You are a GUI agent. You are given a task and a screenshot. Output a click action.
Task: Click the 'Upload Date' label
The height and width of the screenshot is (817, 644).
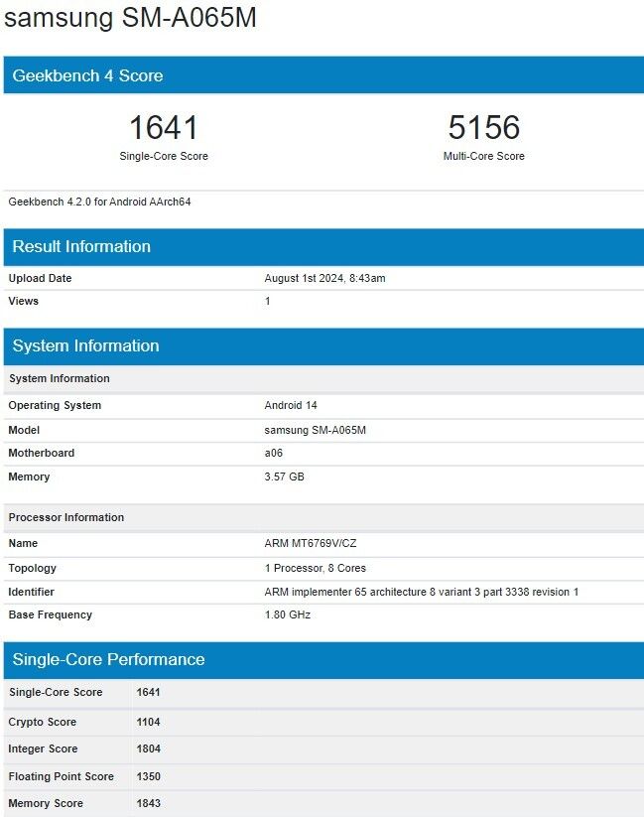pos(40,278)
